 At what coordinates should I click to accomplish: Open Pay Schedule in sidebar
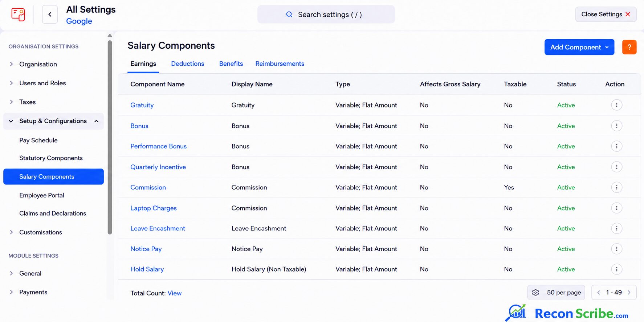pos(38,140)
